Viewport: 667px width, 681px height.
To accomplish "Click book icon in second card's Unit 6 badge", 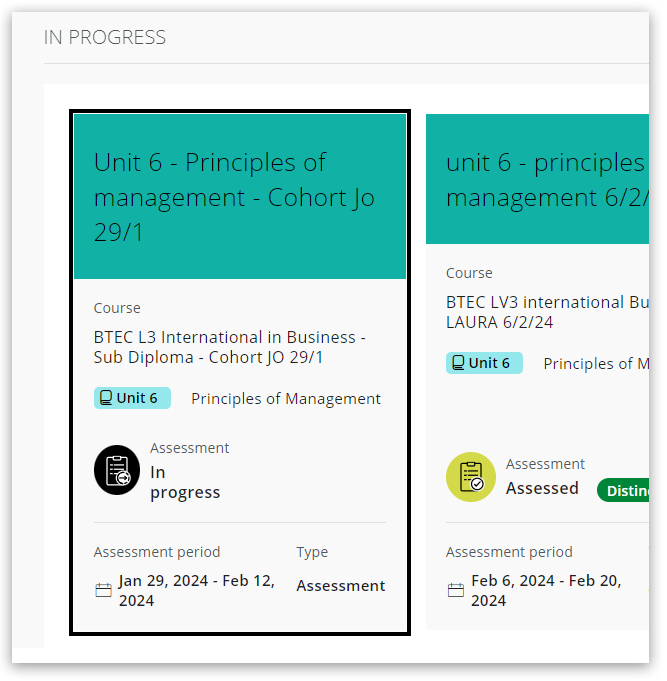I will [458, 363].
